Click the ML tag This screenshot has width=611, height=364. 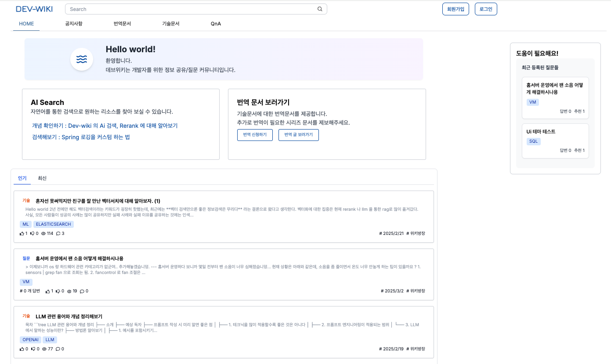[x=25, y=224]
